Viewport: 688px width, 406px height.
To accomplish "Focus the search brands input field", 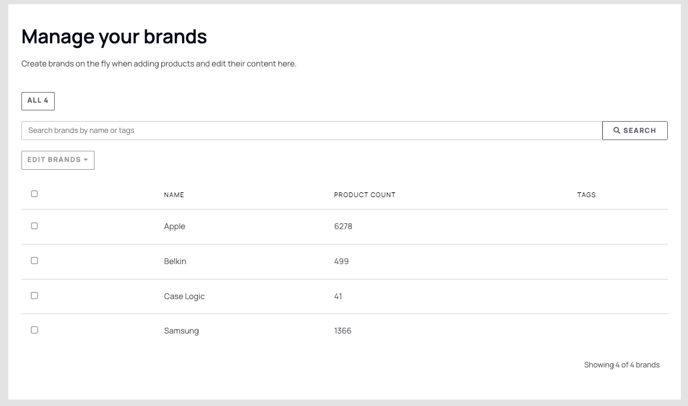I will pyautogui.click(x=312, y=131).
